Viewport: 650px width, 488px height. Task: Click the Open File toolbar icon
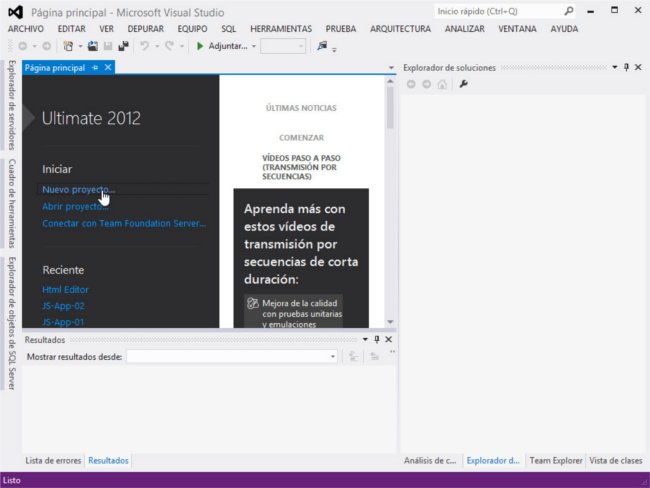(x=93, y=46)
